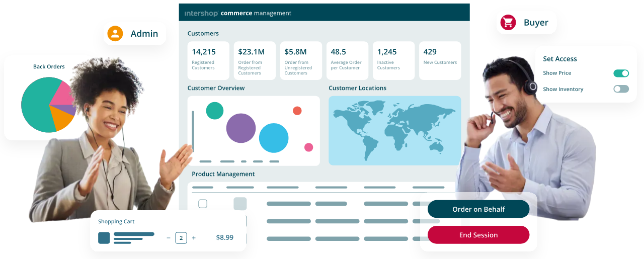Screen dimensions: 644x259
Task: Increase cart quantity with plus button
Action: pos(194,238)
